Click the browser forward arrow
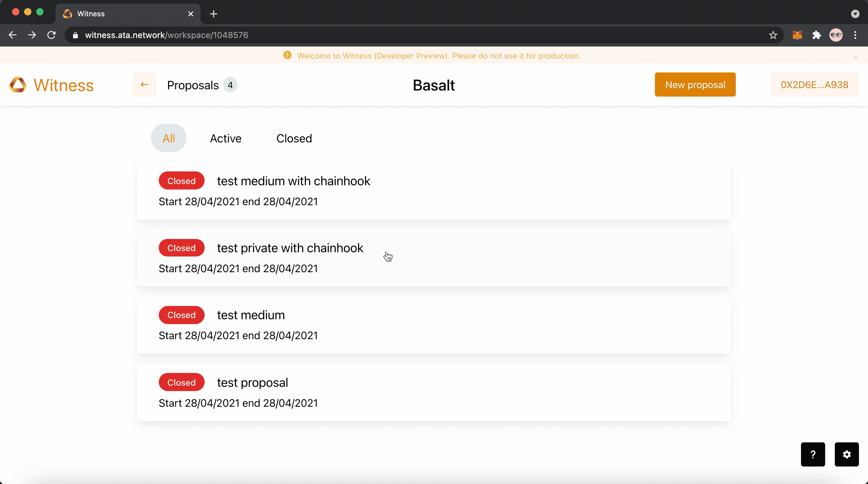 coord(32,35)
